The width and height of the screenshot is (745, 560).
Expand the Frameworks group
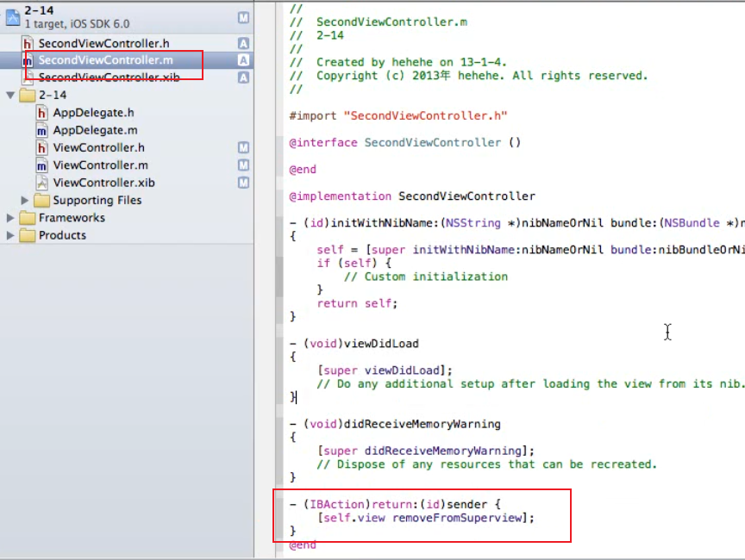pyautogui.click(x=10, y=218)
